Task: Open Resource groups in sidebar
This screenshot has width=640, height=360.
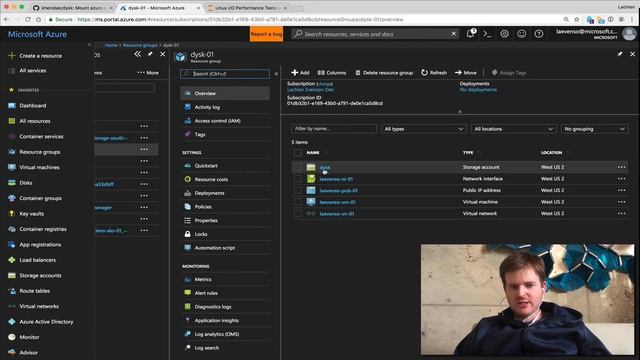Action: [x=40, y=152]
